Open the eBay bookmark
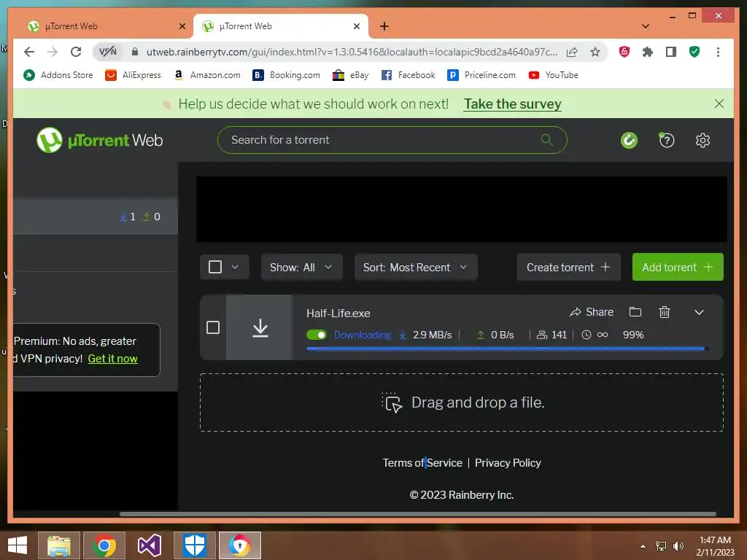The image size is (747, 560). (351, 75)
